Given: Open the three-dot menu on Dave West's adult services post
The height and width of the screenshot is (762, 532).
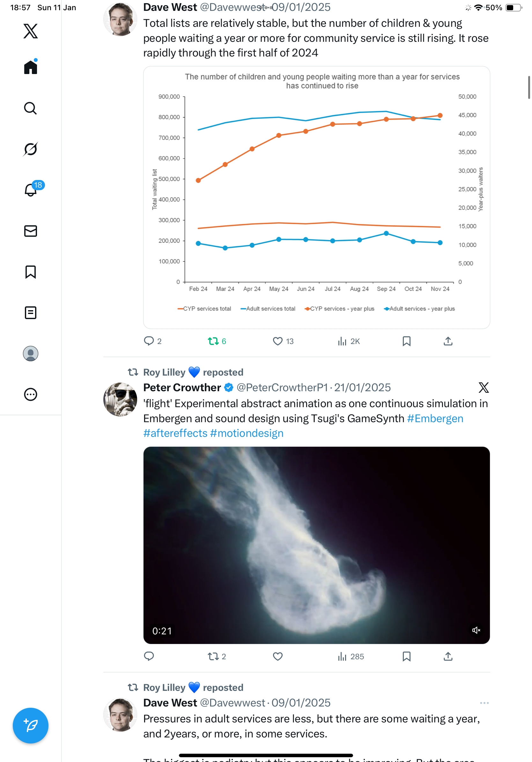Looking at the screenshot, I should (484, 703).
